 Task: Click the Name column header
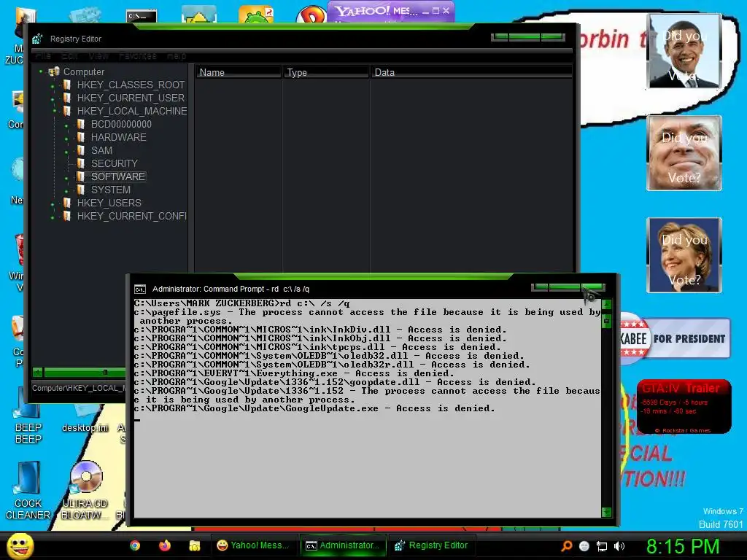[x=239, y=72]
